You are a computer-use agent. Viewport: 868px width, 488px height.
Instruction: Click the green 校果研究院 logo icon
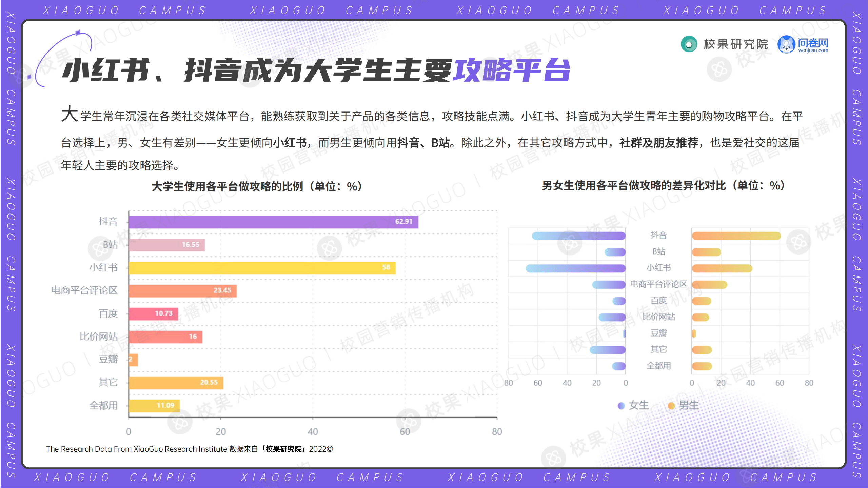tap(689, 44)
